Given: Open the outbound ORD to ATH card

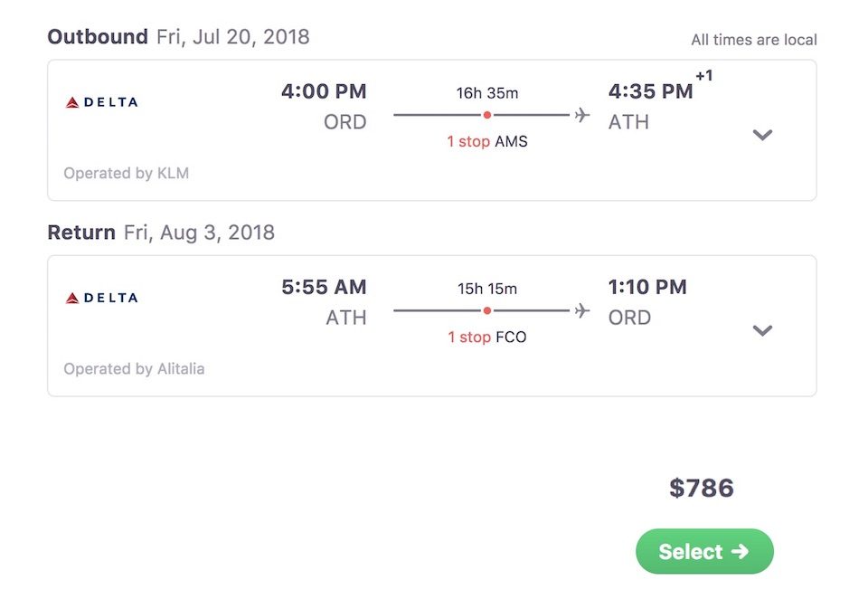Looking at the screenshot, I should pos(432,130).
